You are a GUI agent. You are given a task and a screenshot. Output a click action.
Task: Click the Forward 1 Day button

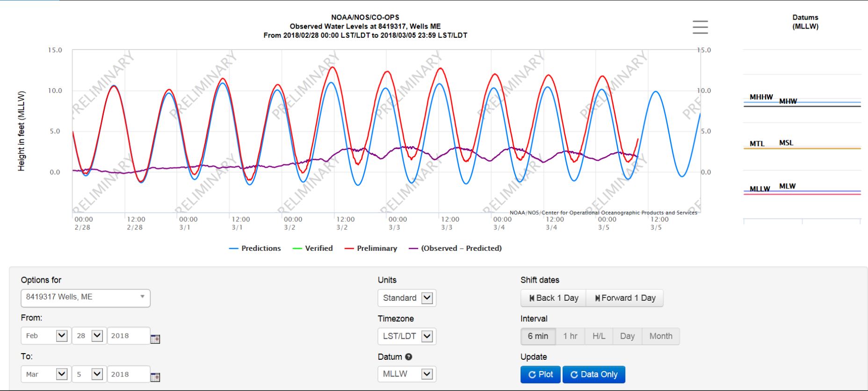[624, 298]
